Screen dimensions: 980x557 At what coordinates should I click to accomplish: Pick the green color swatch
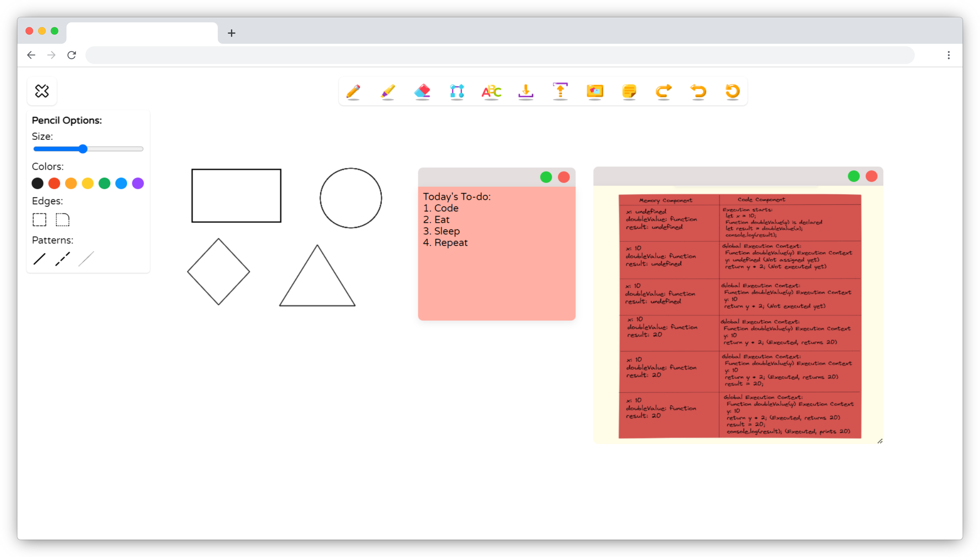tap(104, 183)
